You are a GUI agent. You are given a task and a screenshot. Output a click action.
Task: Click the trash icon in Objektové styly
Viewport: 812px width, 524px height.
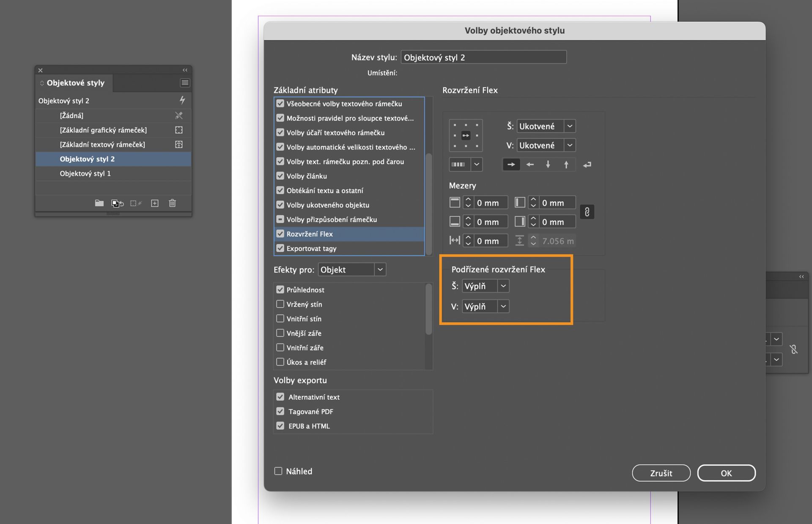tap(172, 203)
